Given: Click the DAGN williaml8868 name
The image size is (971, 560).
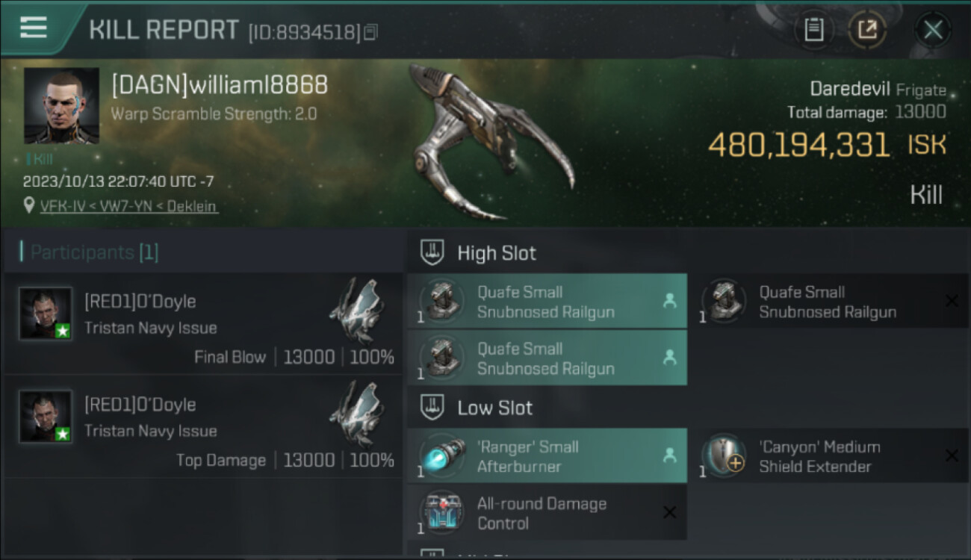Looking at the screenshot, I should tap(220, 84).
